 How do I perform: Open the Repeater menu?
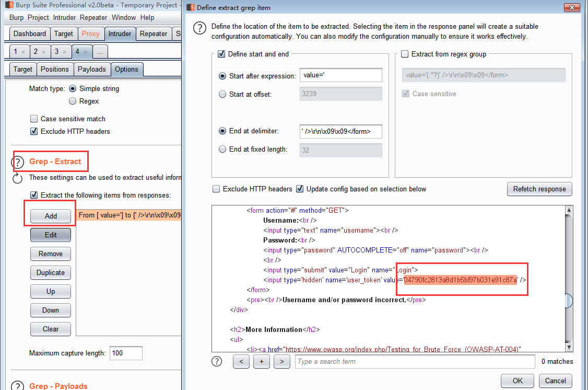coord(93,18)
